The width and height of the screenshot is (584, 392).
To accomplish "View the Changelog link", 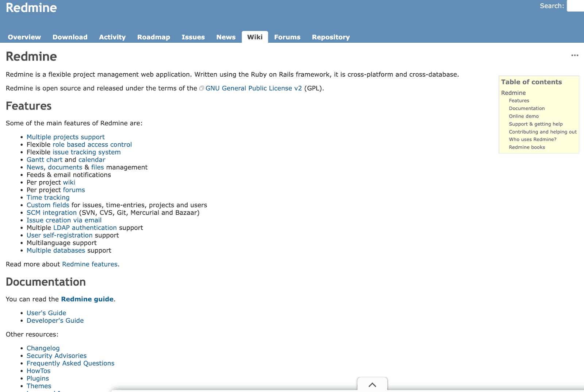I will (x=43, y=348).
